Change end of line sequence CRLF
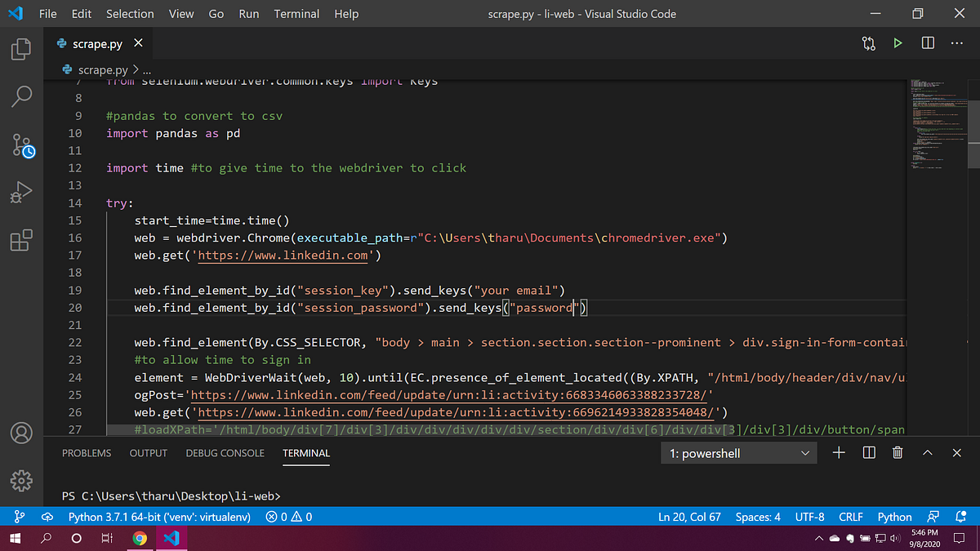 [x=850, y=517]
